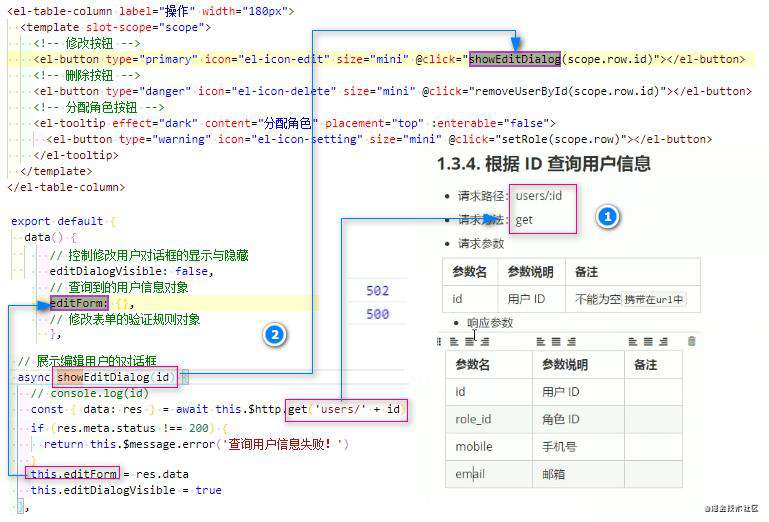
Task: Click the number "500"
Action: [378, 314]
